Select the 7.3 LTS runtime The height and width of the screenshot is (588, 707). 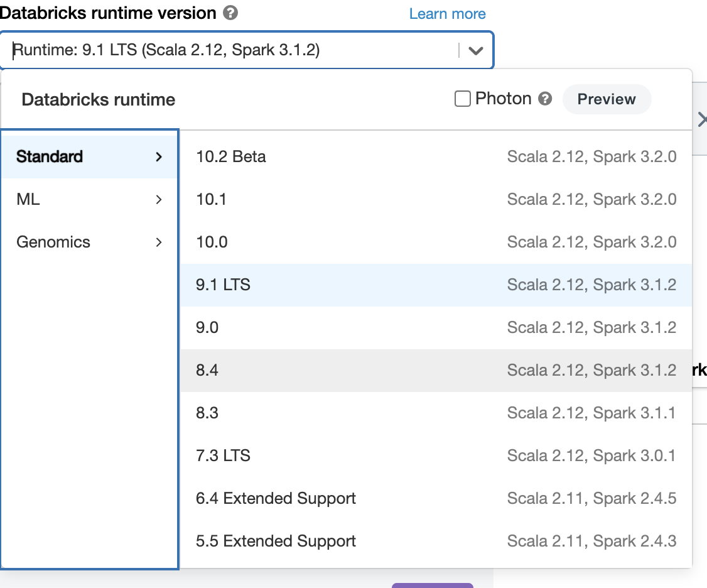tap(436, 455)
